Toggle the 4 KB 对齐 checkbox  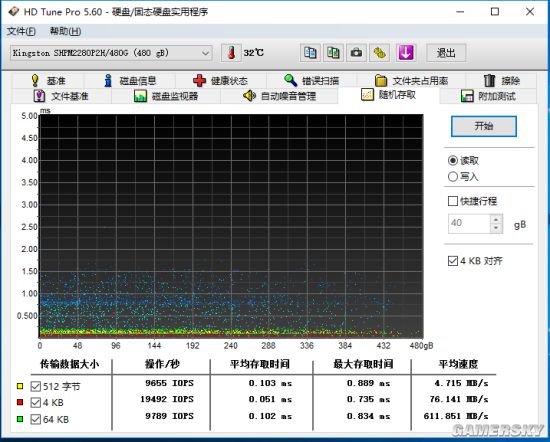(453, 261)
